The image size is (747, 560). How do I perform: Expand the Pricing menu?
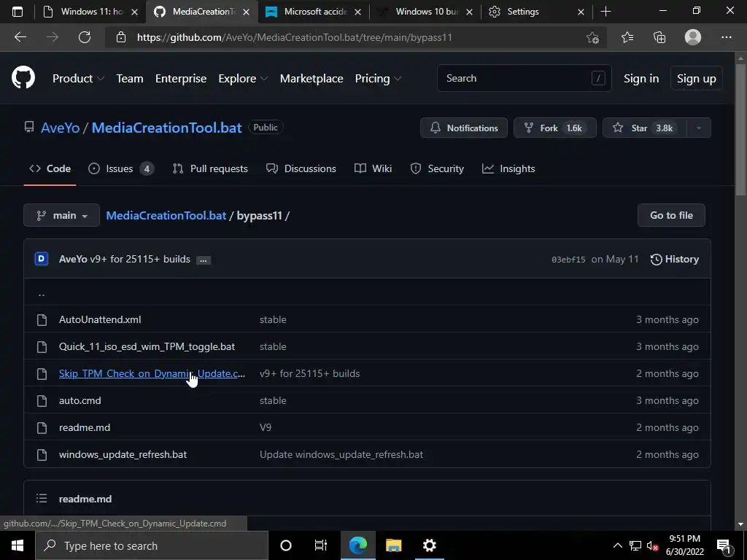(379, 79)
